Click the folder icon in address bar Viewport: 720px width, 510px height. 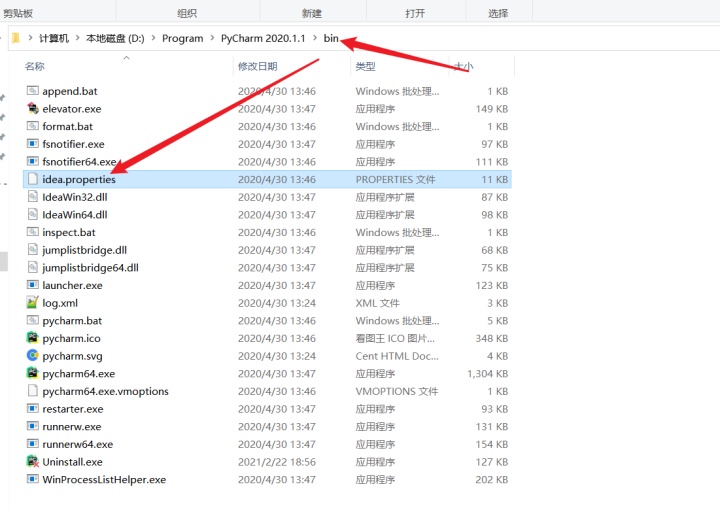[x=16, y=38]
